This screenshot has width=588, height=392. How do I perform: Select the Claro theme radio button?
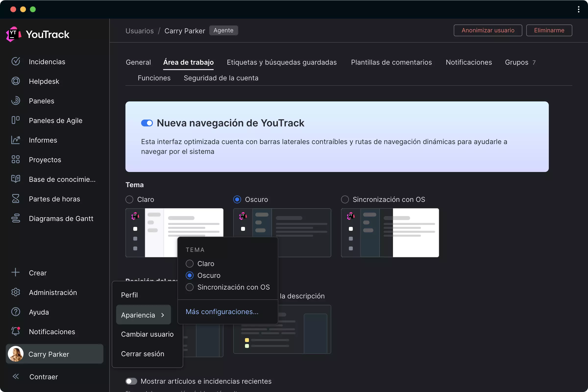pos(129,199)
